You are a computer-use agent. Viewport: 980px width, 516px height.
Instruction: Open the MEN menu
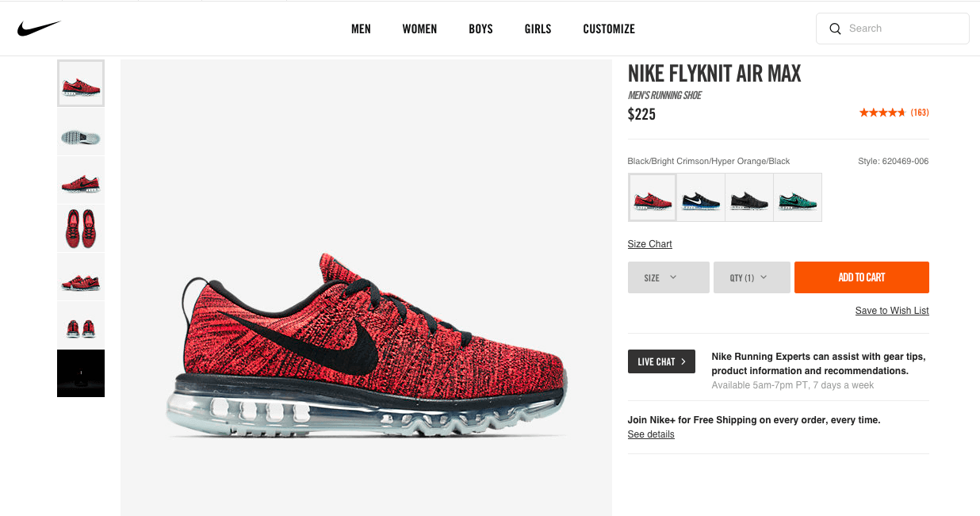361,29
